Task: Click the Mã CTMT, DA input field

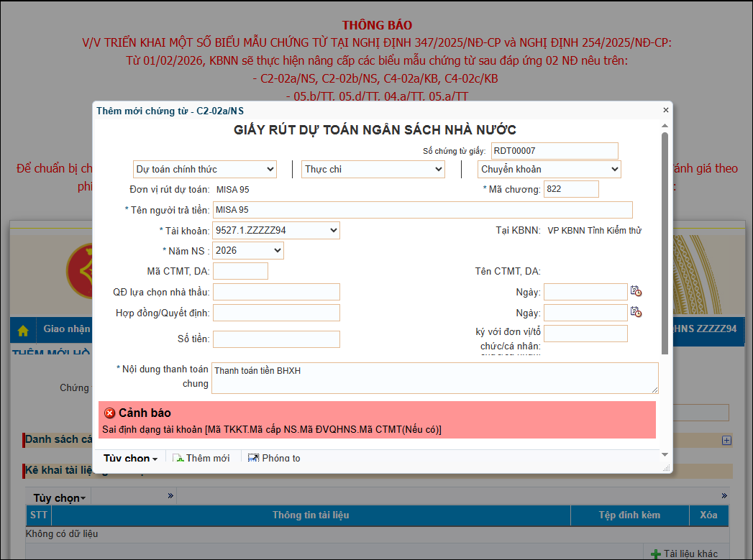Action: [241, 271]
